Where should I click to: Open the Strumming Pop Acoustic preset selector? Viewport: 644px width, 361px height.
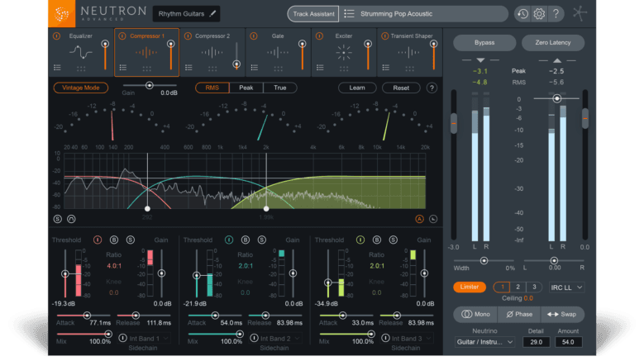point(424,14)
